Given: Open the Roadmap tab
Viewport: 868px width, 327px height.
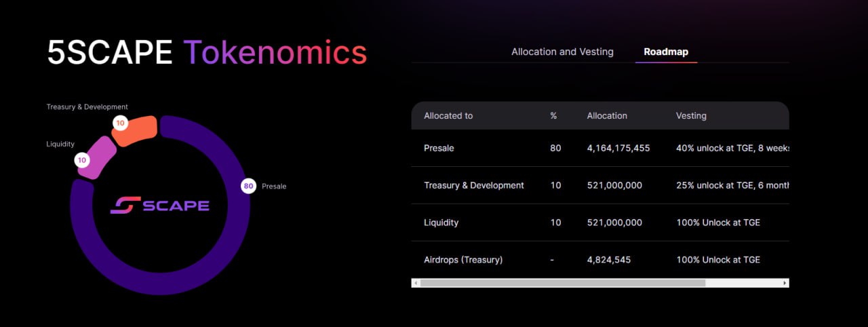Looking at the screenshot, I should click(x=666, y=52).
